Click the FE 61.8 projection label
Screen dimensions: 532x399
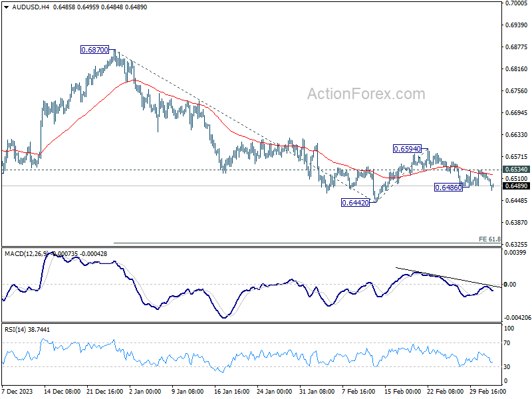489,239
